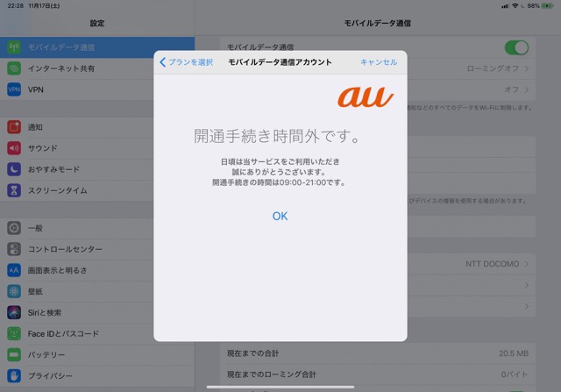Tap the Siri icon in sidebar

[x=14, y=312]
